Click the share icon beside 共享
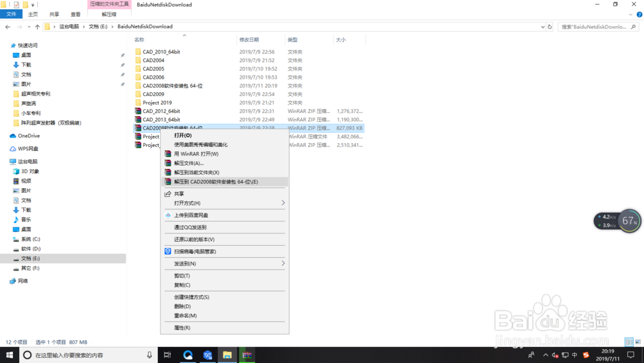The height and width of the screenshot is (363, 644). [167, 193]
